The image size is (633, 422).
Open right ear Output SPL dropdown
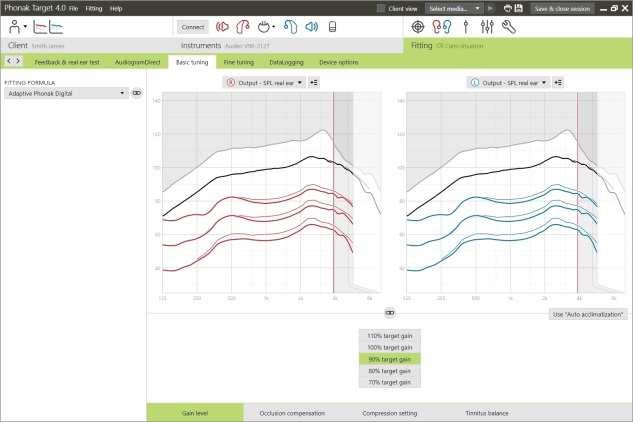(x=264, y=83)
